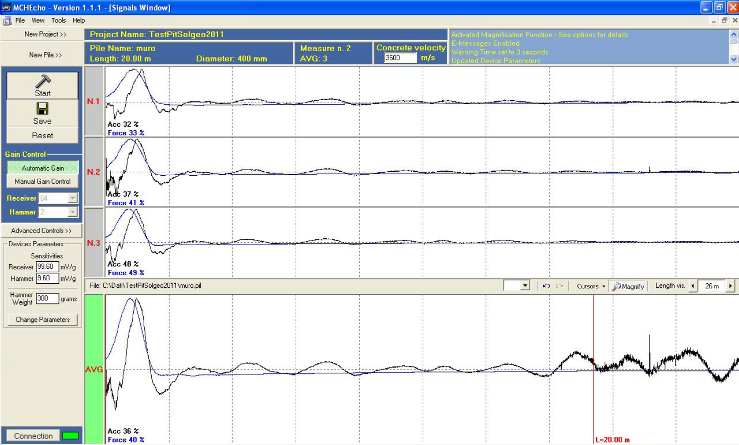The width and height of the screenshot is (739, 445).
Task: Click the Start hammer button
Action: pos(42,85)
